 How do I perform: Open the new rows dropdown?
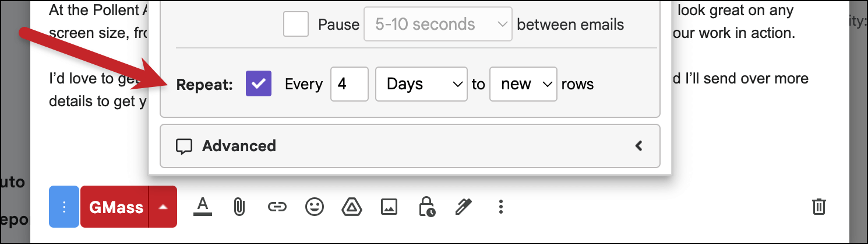point(524,84)
